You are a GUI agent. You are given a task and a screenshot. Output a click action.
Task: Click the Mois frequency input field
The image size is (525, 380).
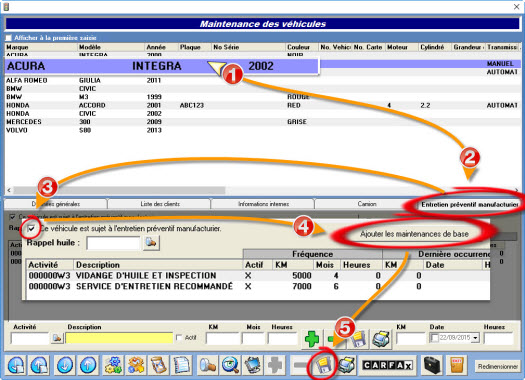[253, 338]
